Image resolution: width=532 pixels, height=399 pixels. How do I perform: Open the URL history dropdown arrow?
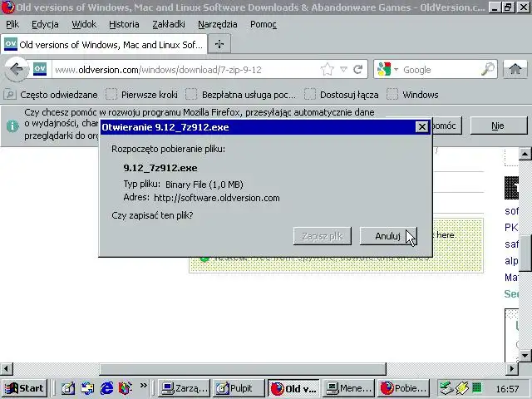point(343,70)
